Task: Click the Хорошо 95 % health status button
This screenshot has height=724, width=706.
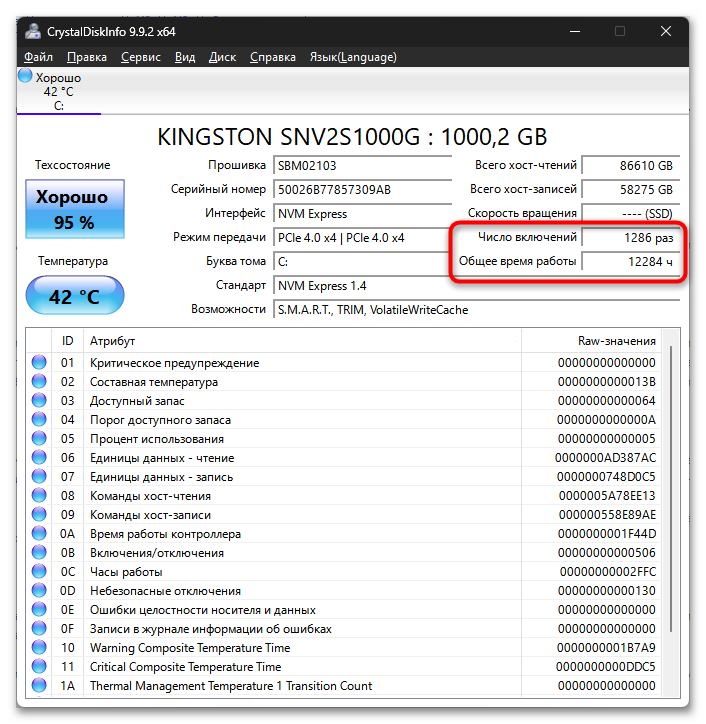Action: [x=75, y=209]
